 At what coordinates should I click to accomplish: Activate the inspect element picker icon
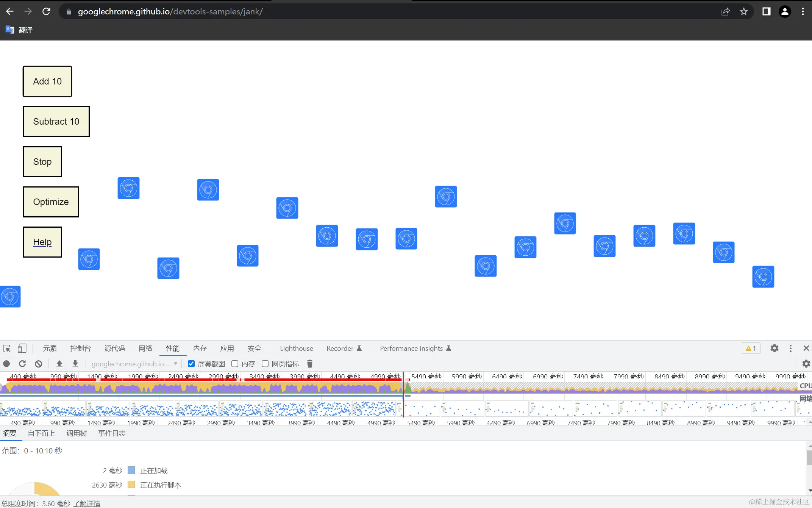(x=7, y=349)
